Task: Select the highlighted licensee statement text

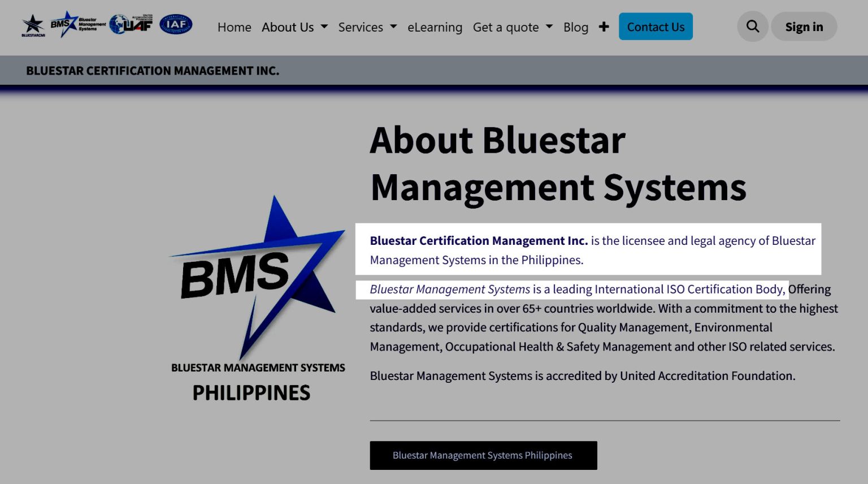Action: [588, 250]
